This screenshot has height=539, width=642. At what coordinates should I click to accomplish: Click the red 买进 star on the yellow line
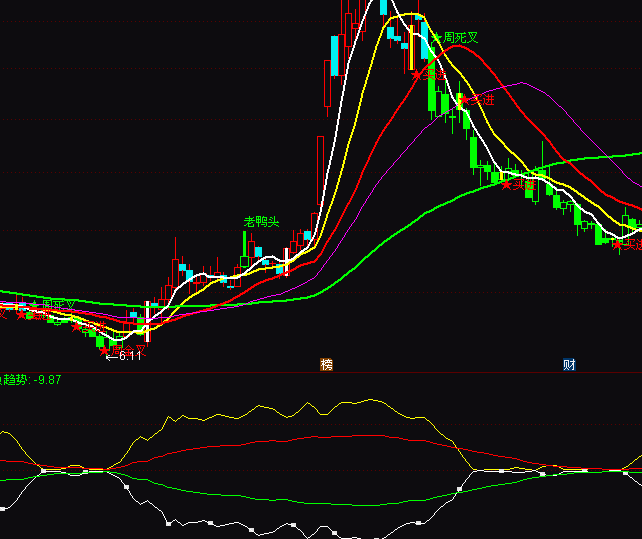click(463, 99)
